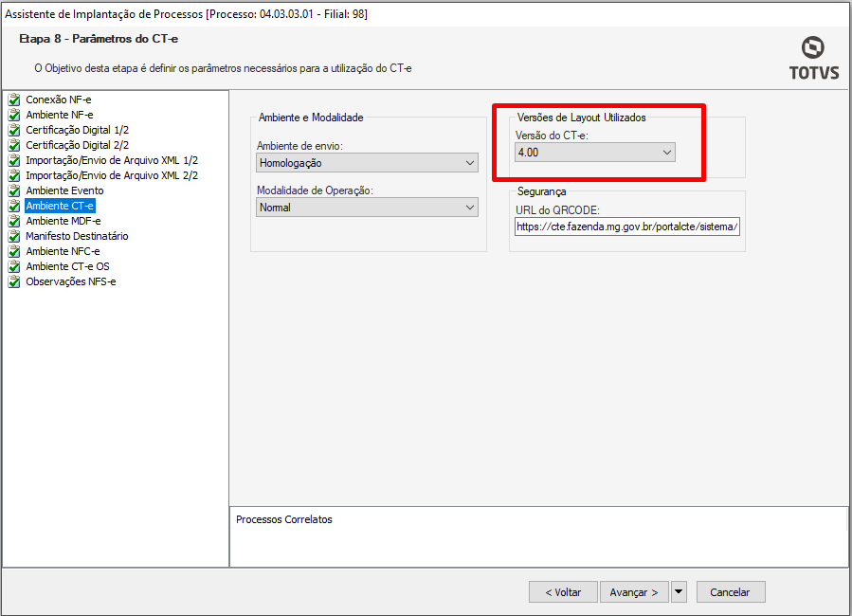Select the Ambiente NFC-e step
The image size is (852, 616).
pyautogui.click(x=63, y=251)
